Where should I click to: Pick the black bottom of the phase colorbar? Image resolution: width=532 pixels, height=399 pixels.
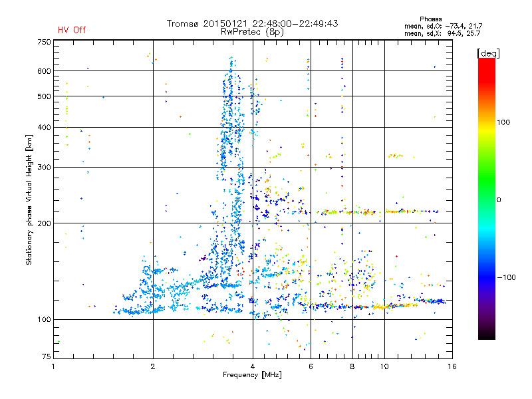click(x=487, y=334)
